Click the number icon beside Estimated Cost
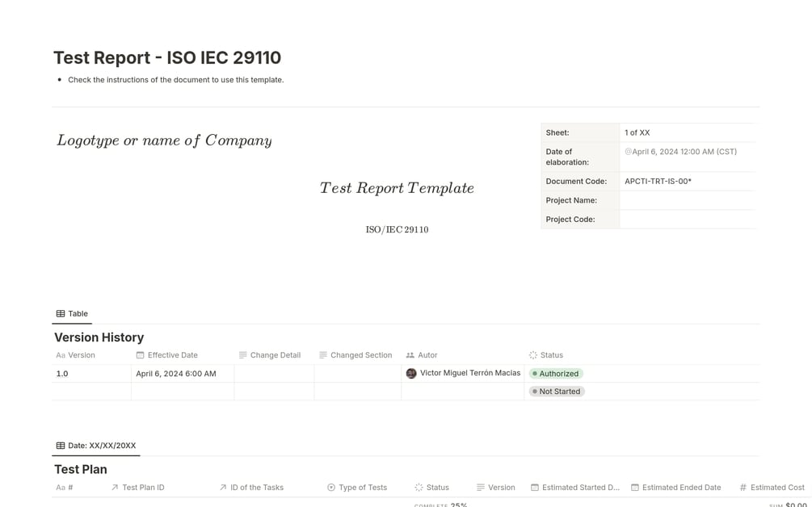Screen dimensions: 812x507 pos(743,488)
